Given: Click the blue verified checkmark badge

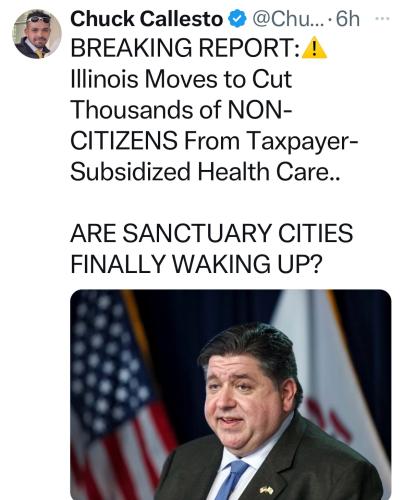Looking at the screenshot, I should click(x=237, y=19).
